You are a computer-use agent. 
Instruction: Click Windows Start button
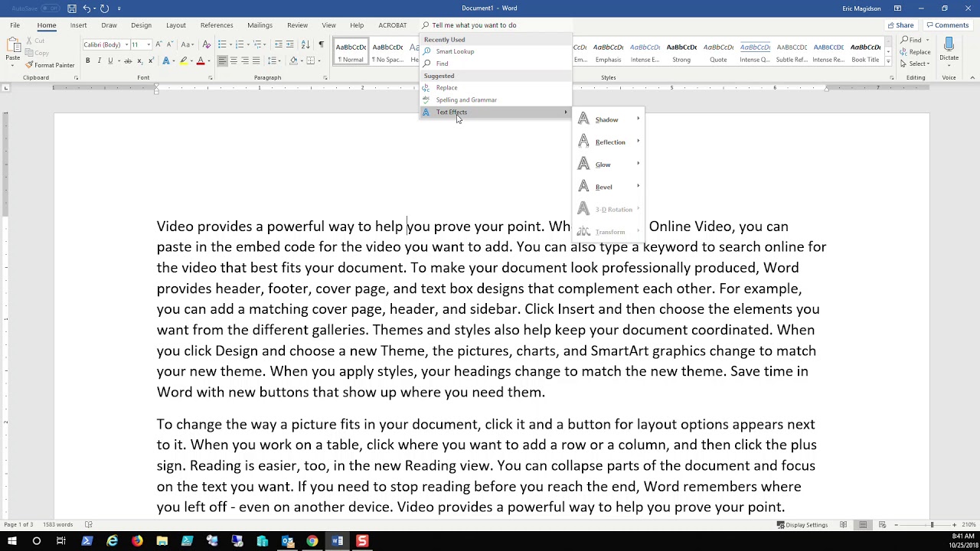(x=11, y=541)
